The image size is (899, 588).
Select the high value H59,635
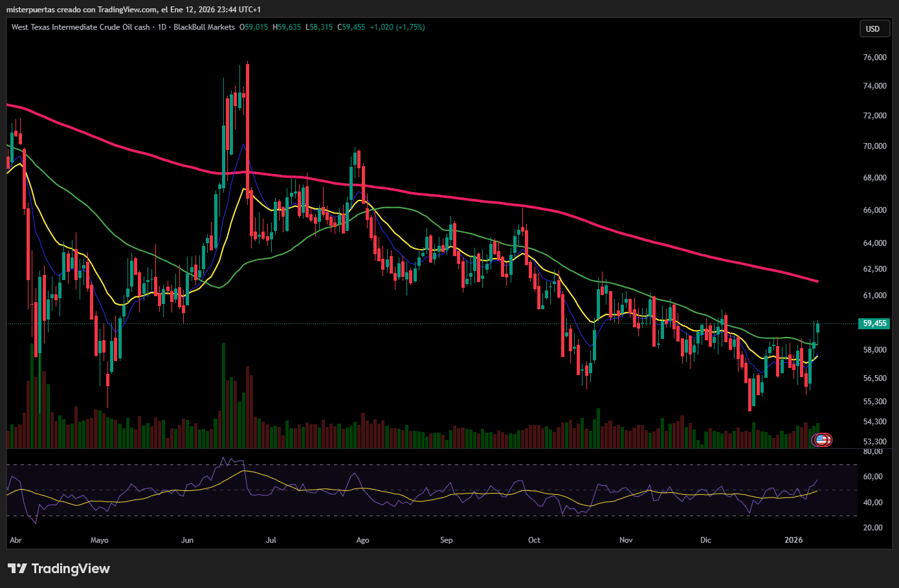(287, 27)
